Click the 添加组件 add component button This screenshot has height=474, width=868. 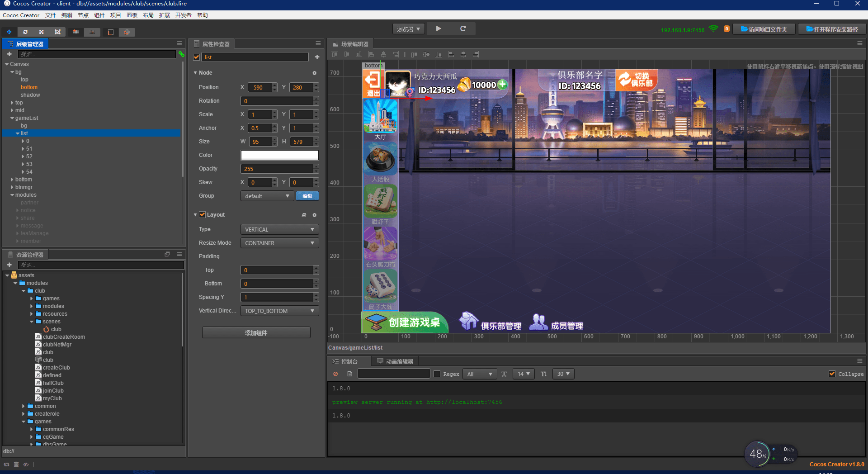click(256, 332)
